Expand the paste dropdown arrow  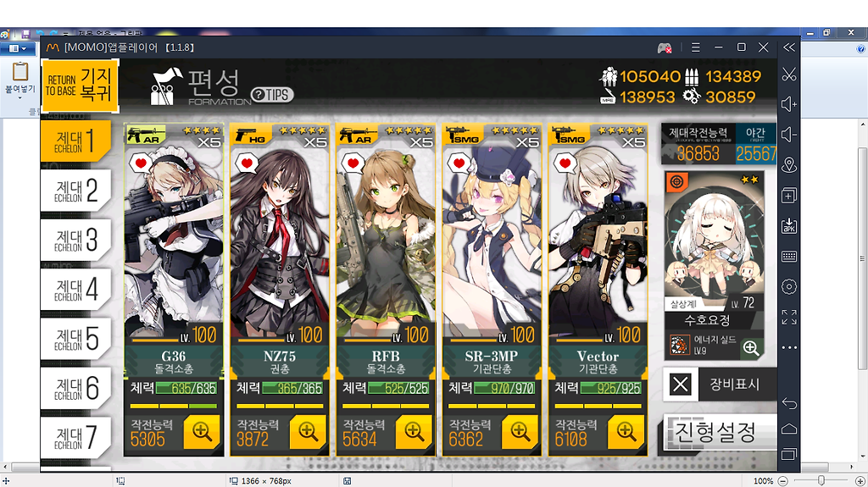pyautogui.click(x=20, y=98)
